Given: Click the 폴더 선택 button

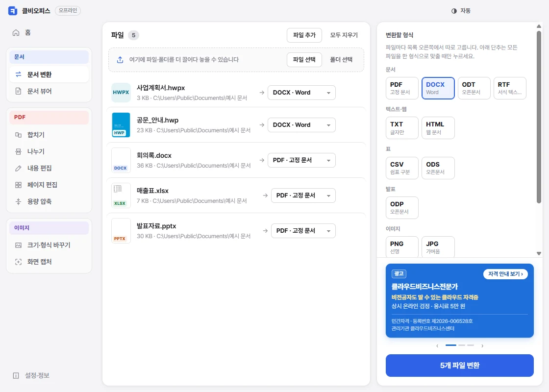Looking at the screenshot, I should [341, 60].
